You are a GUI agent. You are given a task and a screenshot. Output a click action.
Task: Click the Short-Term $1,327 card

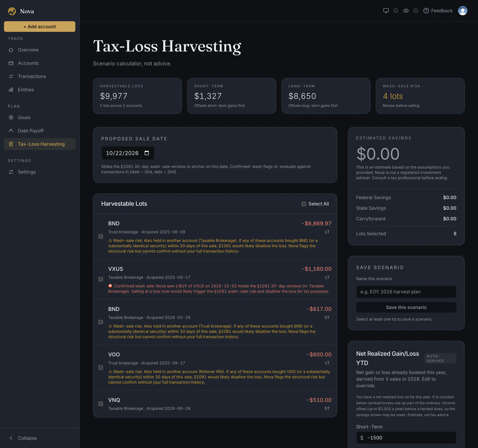click(232, 96)
